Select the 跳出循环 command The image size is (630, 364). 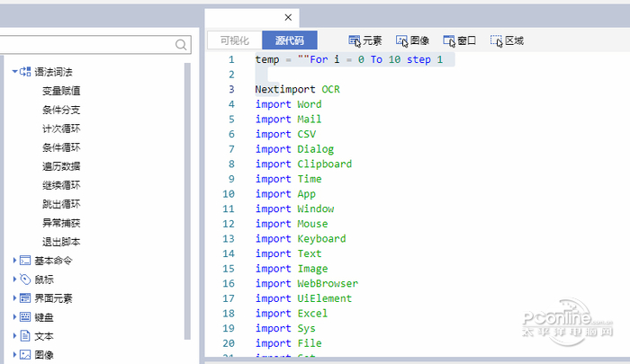[x=61, y=204]
